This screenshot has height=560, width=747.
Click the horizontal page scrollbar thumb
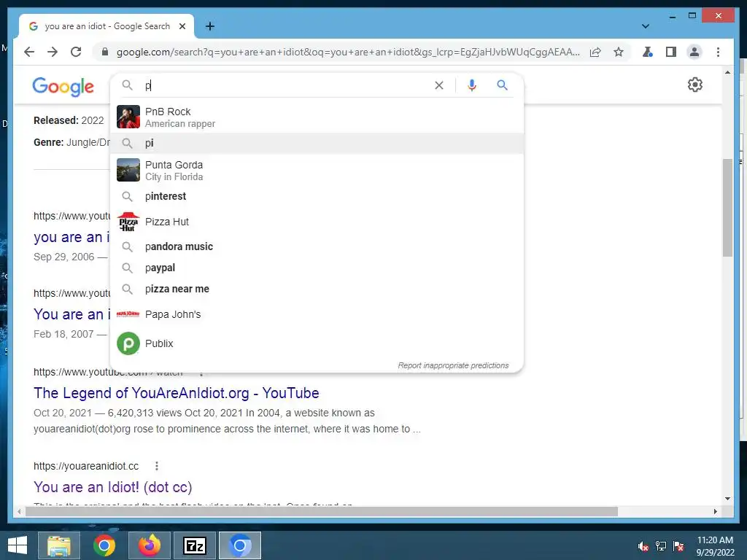pos(322,511)
